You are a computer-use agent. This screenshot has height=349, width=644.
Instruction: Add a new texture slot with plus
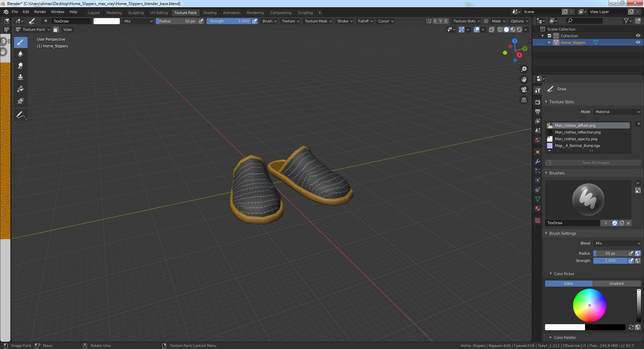coord(639,124)
